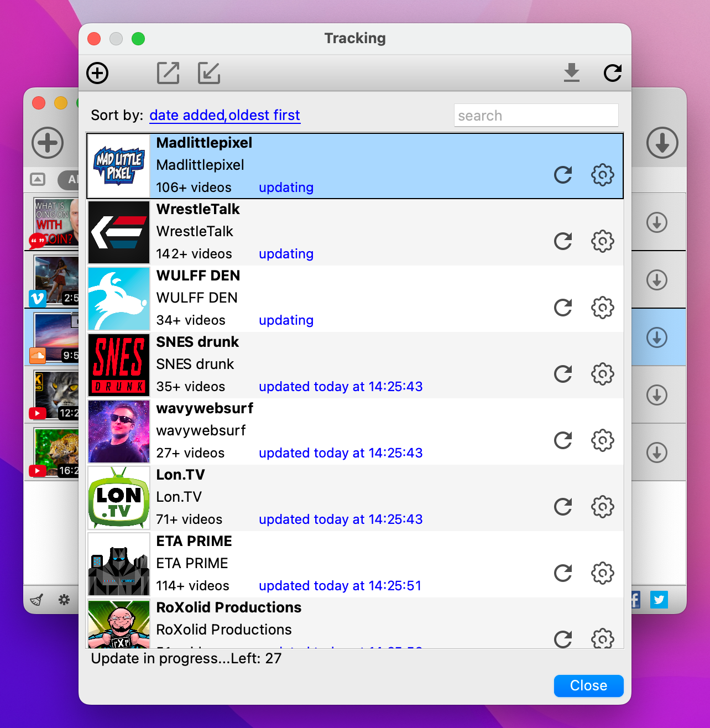Viewport: 710px width, 728px height.
Task: Add a new tracked channel with plus icon
Action: pyautogui.click(x=97, y=73)
